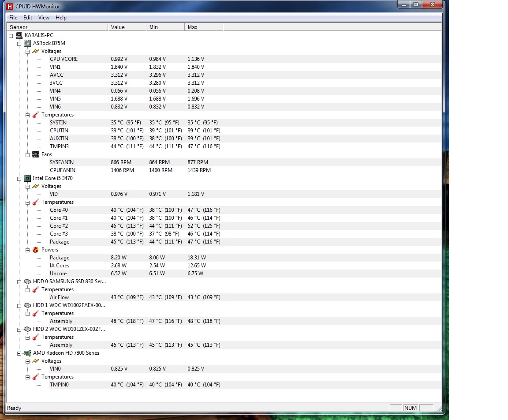508x420 pixels.
Task: Collapse the ASRock B75M node
Action: tap(19, 44)
